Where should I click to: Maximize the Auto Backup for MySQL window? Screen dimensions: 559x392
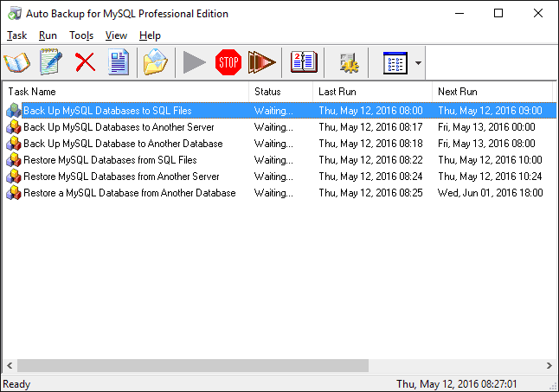(498, 13)
